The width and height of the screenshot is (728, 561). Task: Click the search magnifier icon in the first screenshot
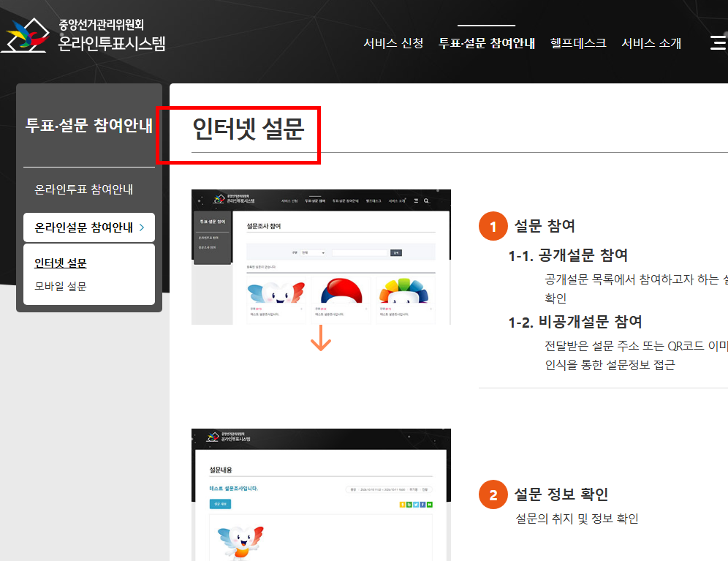coord(426,200)
